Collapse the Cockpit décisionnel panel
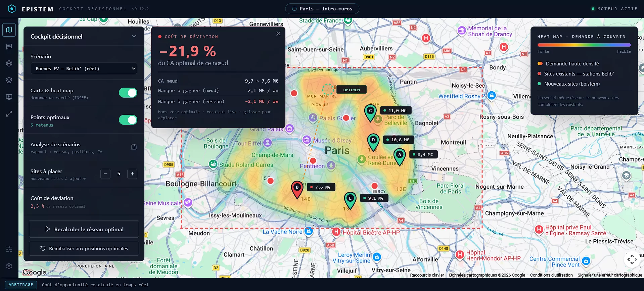This screenshot has width=644, height=291. (x=134, y=36)
